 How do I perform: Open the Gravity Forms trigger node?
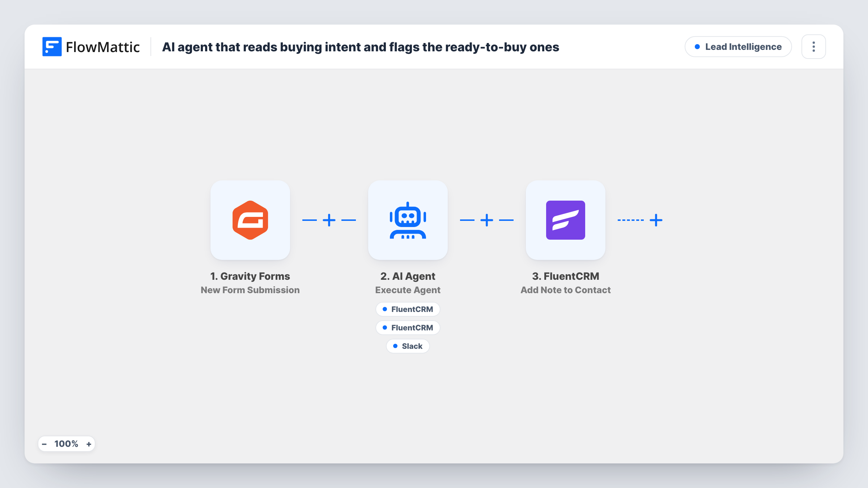pos(250,220)
